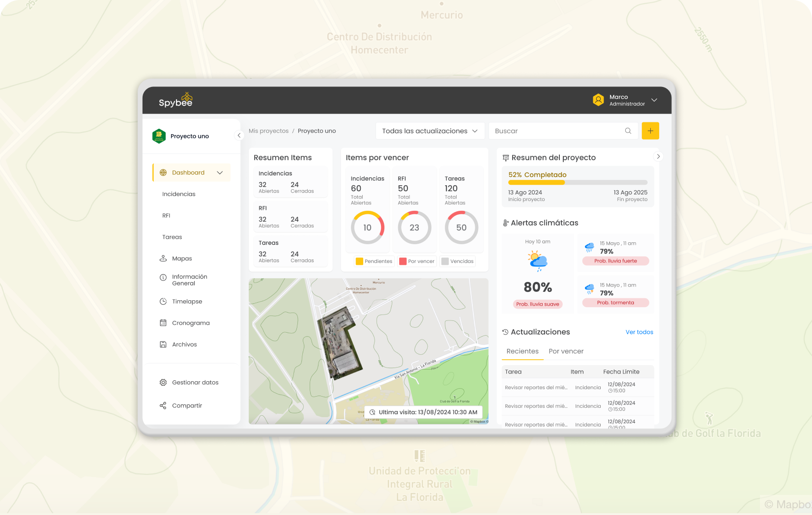Collapse the Dashboard menu chevron
The width and height of the screenshot is (812, 515).
[220, 172]
